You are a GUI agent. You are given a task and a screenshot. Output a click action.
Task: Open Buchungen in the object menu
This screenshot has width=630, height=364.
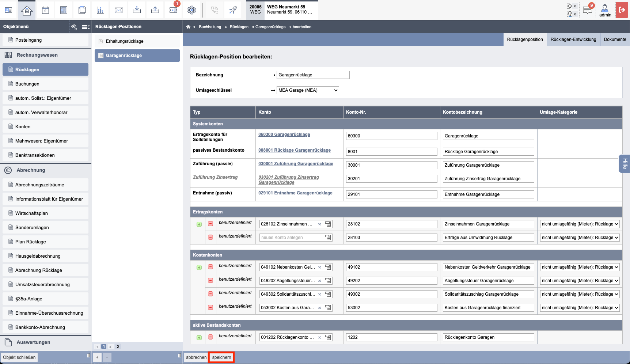pos(45,84)
